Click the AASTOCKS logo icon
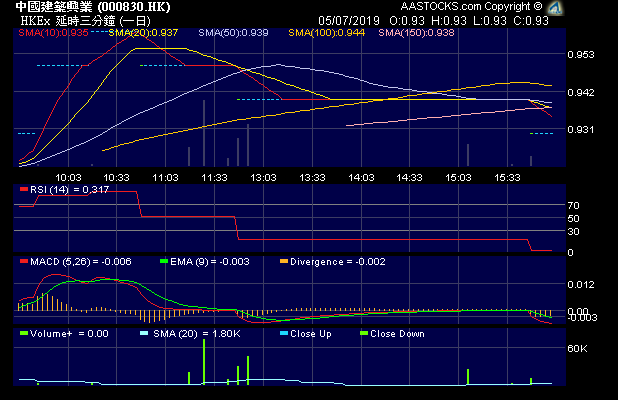 (555, 7)
